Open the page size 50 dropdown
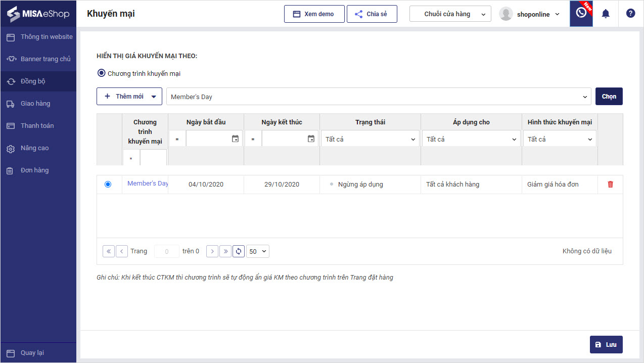 (258, 251)
